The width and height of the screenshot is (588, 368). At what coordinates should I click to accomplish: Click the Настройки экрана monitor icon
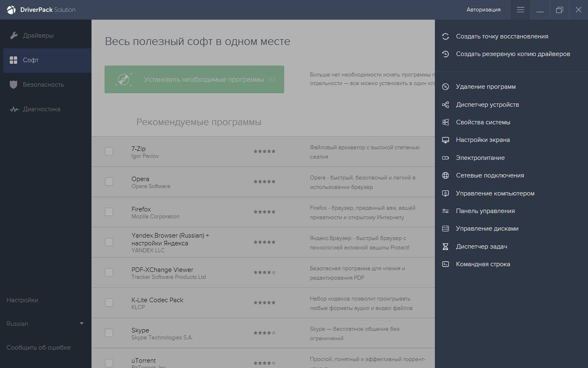coord(445,140)
